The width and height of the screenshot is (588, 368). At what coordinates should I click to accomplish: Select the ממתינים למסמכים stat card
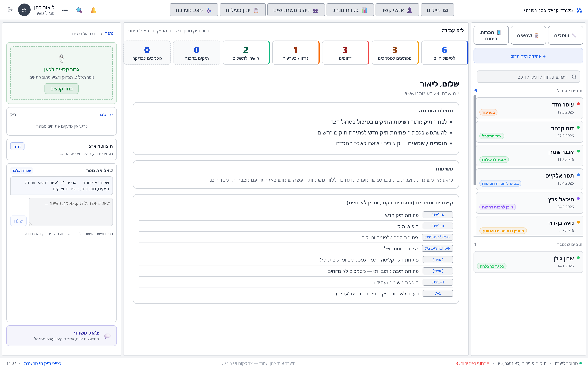coord(395,53)
